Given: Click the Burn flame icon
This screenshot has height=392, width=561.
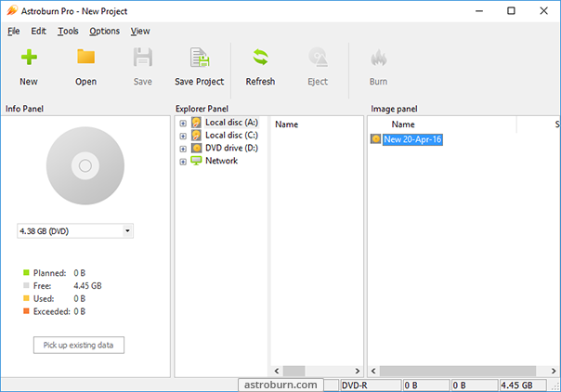Looking at the screenshot, I should (x=379, y=58).
